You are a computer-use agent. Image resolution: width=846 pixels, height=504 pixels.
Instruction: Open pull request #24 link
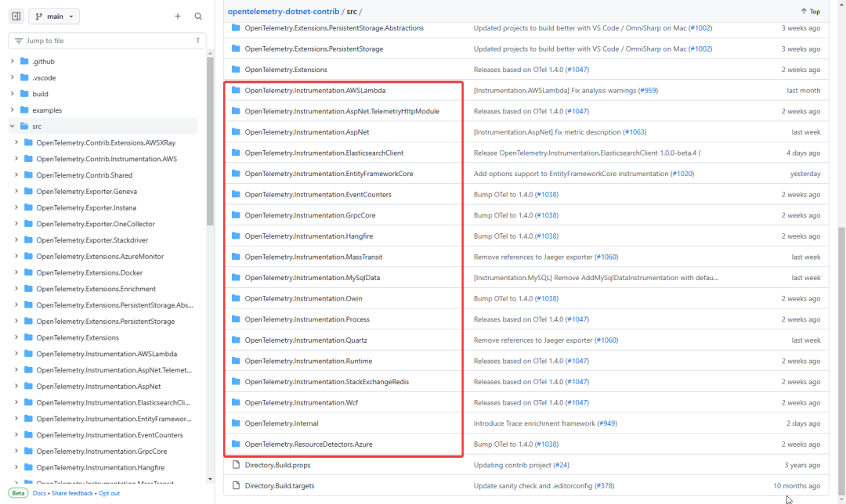562,465
